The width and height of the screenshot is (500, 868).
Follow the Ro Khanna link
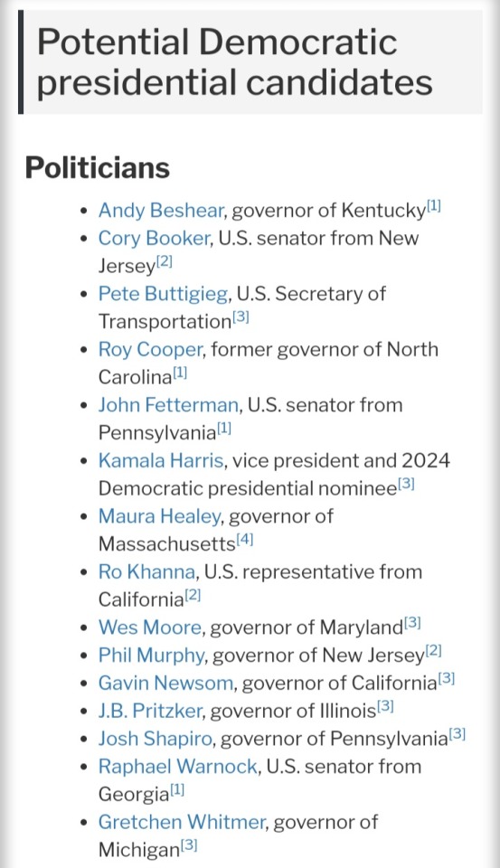pyautogui.click(x=146, y=571)
